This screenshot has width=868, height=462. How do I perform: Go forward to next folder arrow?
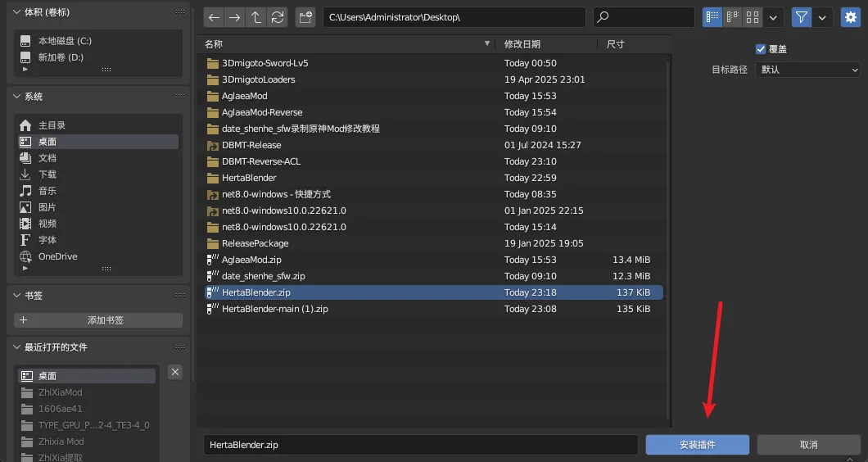tap(235, 17)
